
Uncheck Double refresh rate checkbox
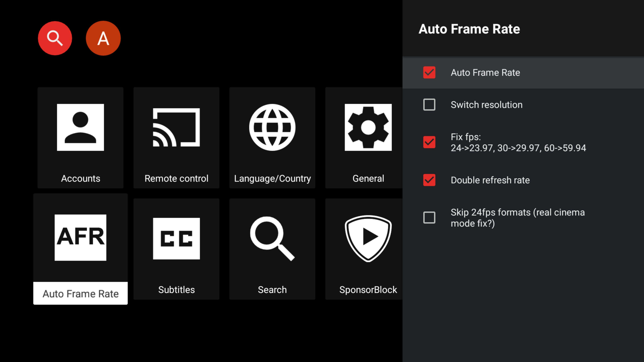429,180
